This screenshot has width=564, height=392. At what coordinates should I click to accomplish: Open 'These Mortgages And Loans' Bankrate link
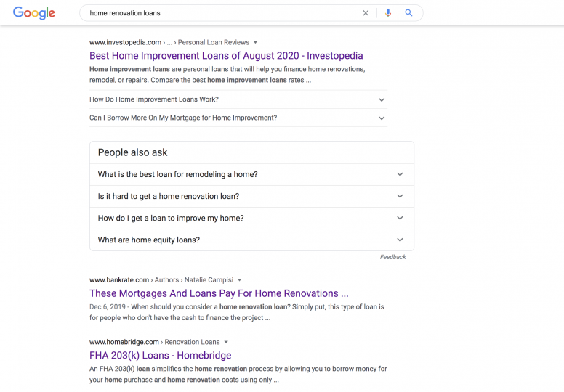point(219,293)
